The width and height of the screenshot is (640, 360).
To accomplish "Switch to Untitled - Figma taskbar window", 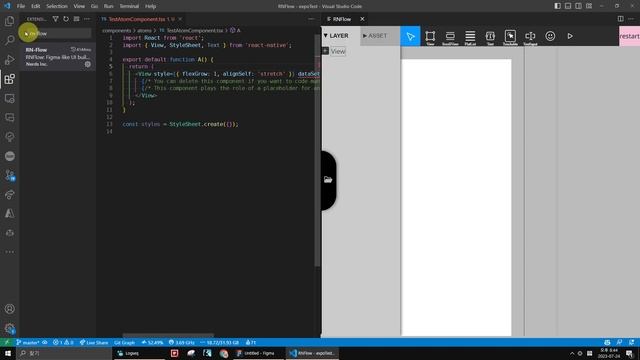I will point(259,353).
